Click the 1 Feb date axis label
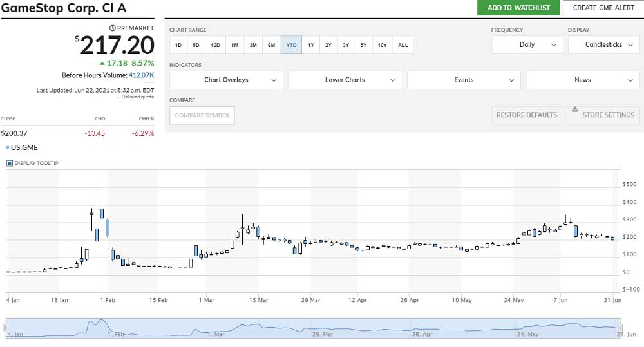The height and width of the screenshot is (347, 644). pyautogui.click(x=108, y=300)
